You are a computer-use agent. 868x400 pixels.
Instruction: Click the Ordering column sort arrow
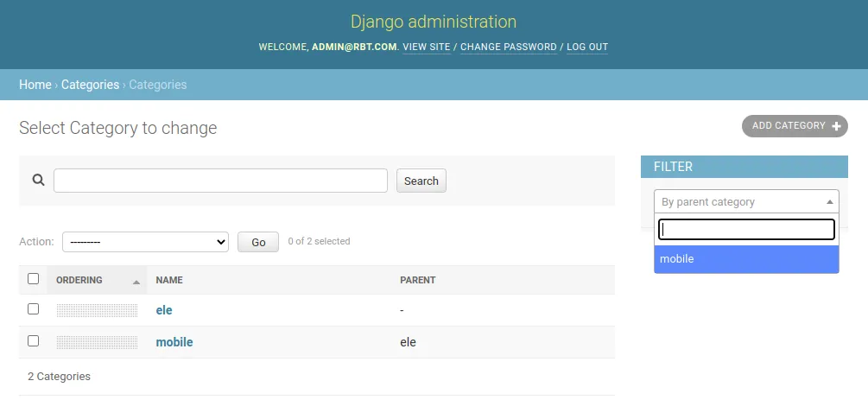136,282
